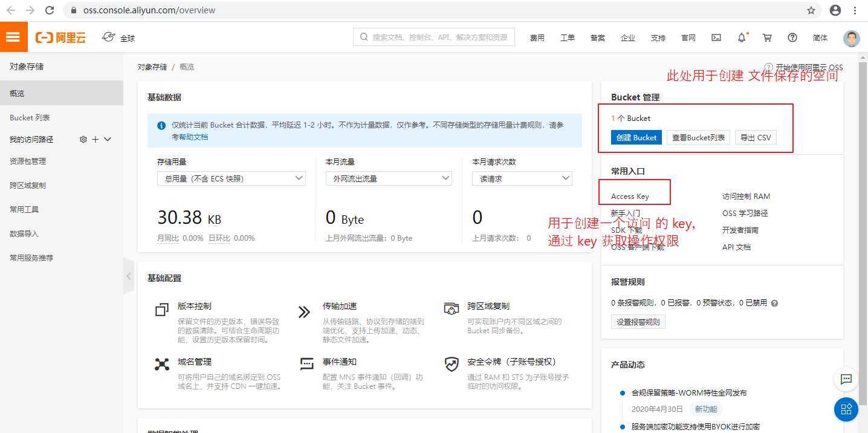
Task: Open the help question mark icon
Action: pyautogui.click(x=792, y=37)
